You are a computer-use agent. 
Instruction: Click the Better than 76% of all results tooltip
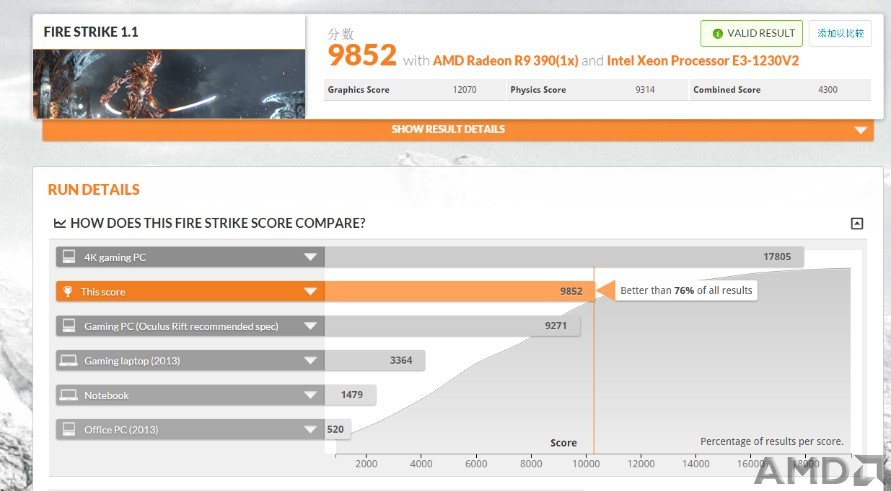pos(686,290)
